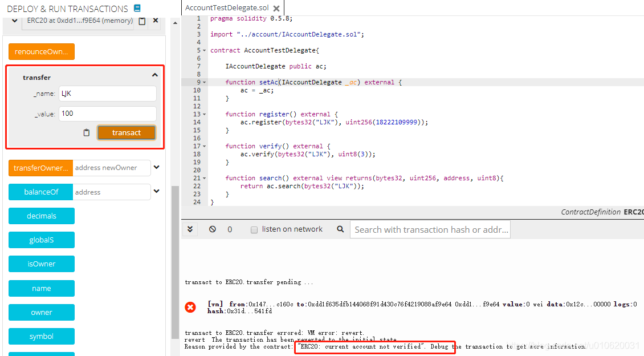The image size is (644, 356).
Task: Click the ContractDefinition ERC20 status text
Action: [602, 212]
